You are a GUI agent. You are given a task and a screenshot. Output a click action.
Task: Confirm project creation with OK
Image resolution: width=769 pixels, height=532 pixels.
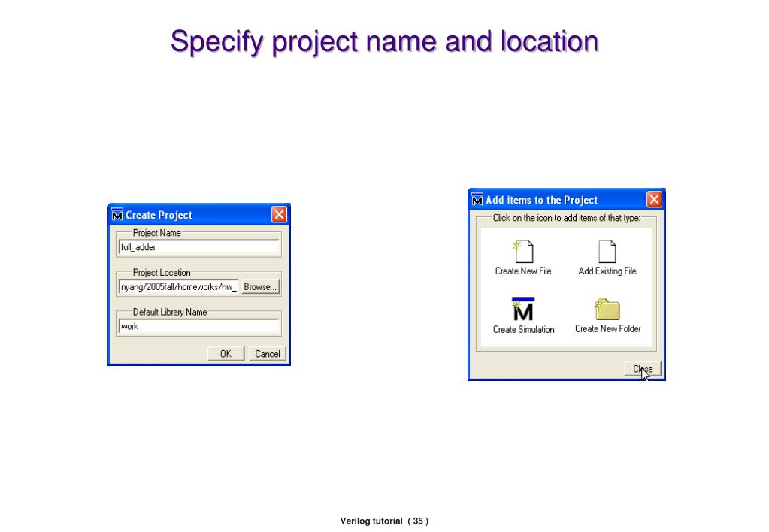[x=226, y=354]
